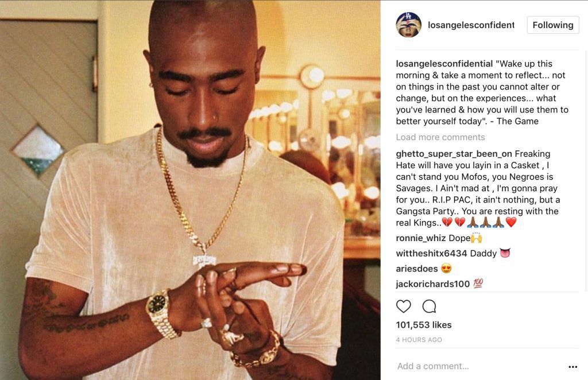Open the wittheshitx6434 commenter profile
This screenshot has height=380, width=588.
click(431, 253)
